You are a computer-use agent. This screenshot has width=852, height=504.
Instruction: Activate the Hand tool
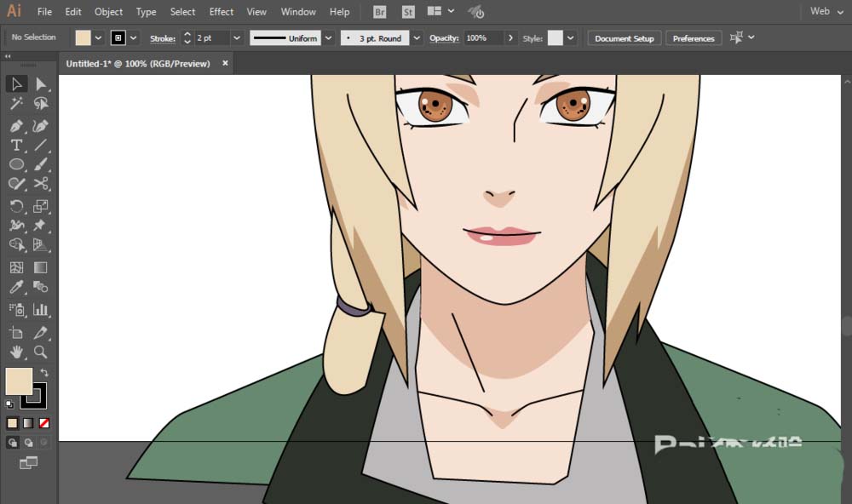[x=16, y=352]
